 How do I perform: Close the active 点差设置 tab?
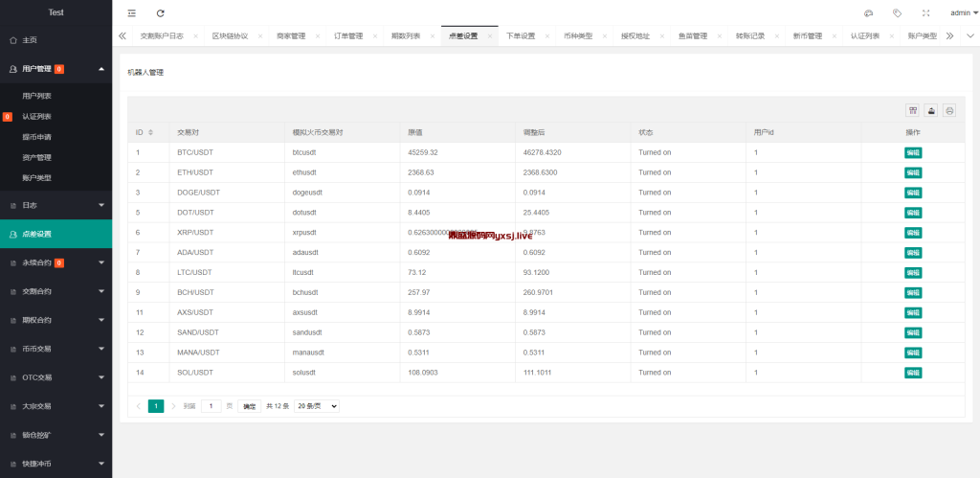coord(490,36)
